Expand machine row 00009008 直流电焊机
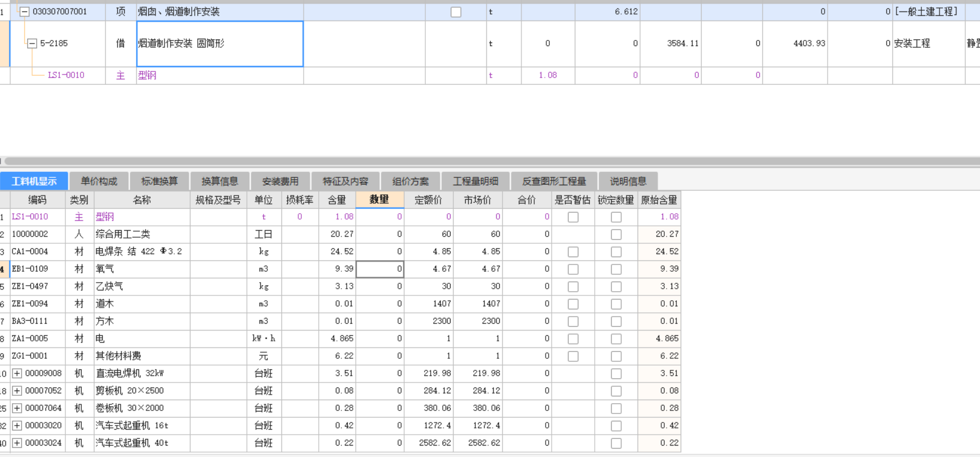This screenshot has height=457, width=980. pos(17,373)
